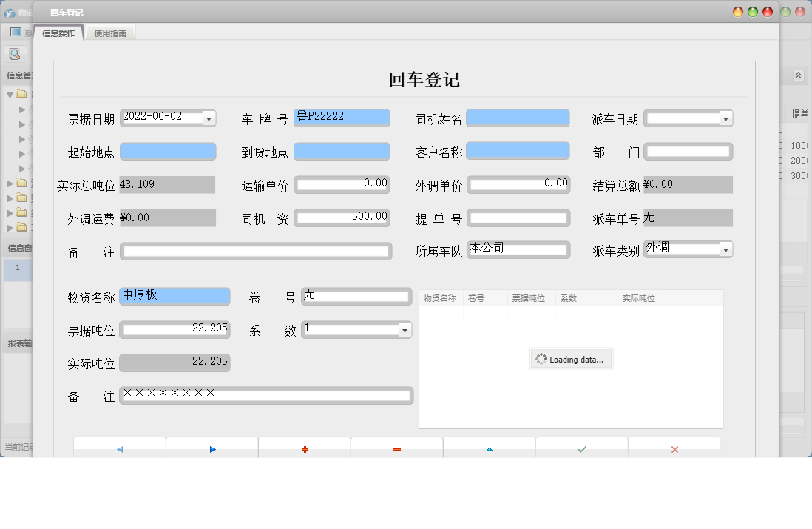The height and width of the screenshot is (529, 812).
Task: Open the 派车类别 dropdown
Action: [x=725, y=250]
